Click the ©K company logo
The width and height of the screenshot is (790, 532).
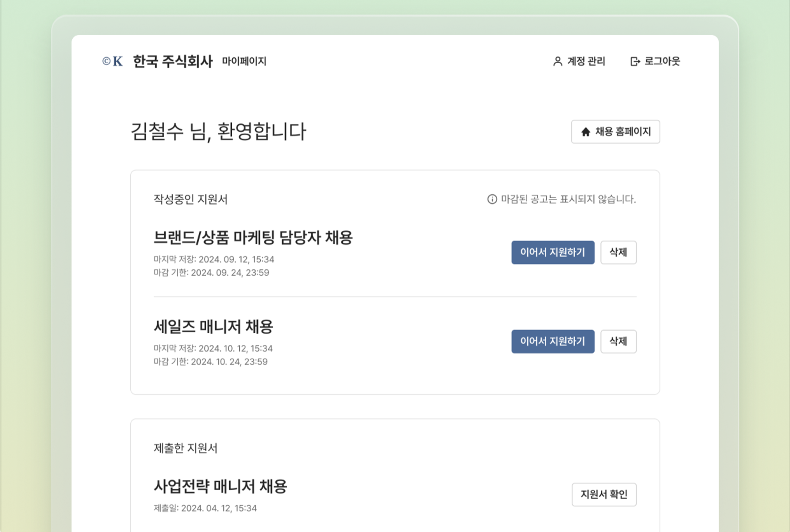pyautogui.click(x=113, y=61)
